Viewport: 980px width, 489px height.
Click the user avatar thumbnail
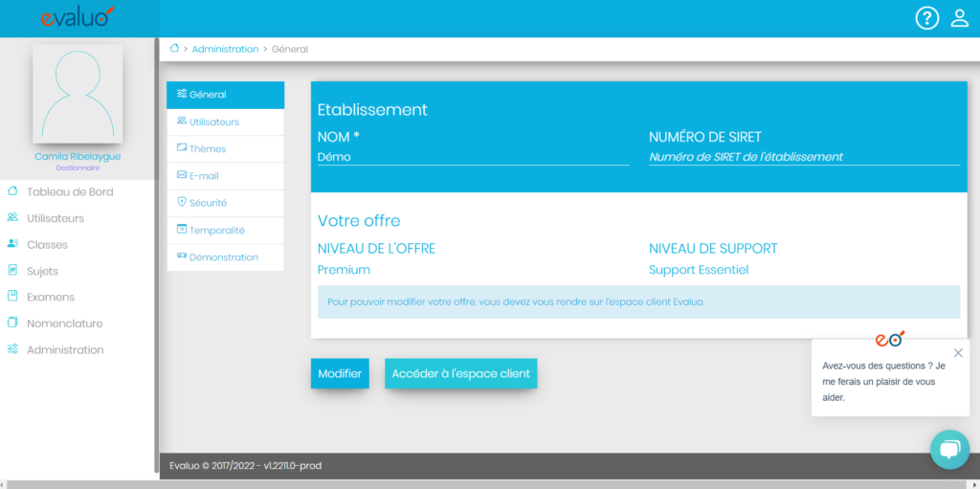pos(78,94)
